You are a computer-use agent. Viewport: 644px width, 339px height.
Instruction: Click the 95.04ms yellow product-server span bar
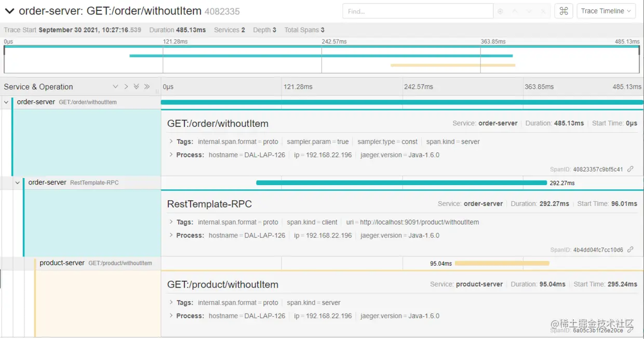502,264
